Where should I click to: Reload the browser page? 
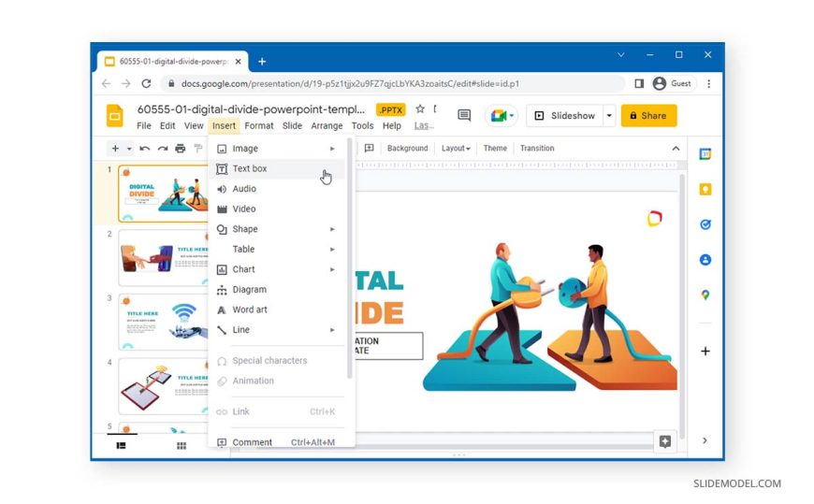146,83
